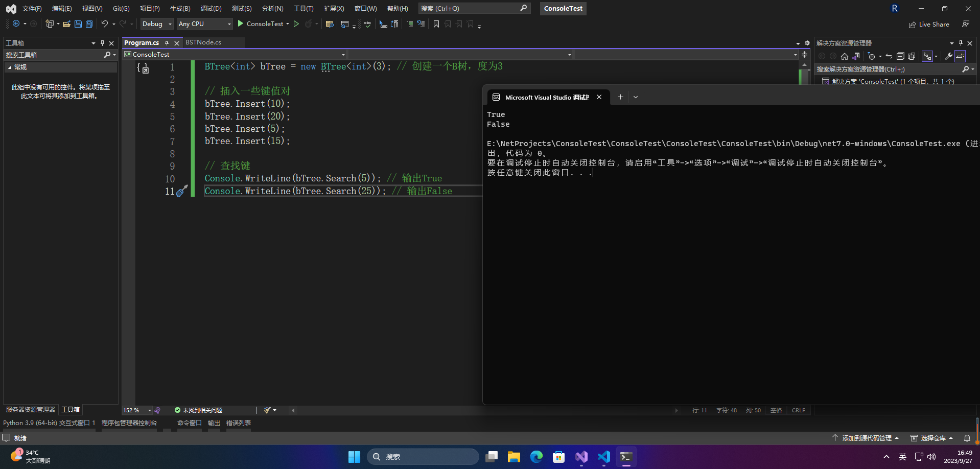The width and height of the screenshot is (980, 469).
Task: Close the Program.cs tab
Action: pos(177,43)
